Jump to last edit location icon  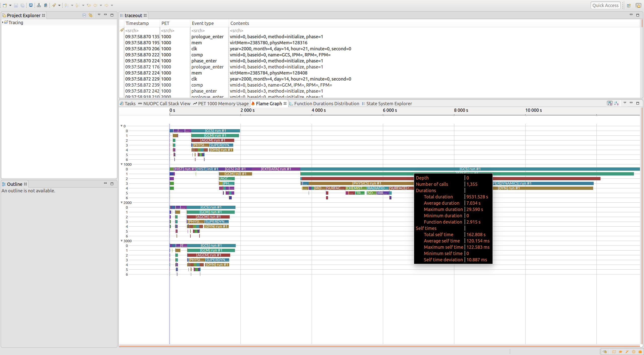89,5
